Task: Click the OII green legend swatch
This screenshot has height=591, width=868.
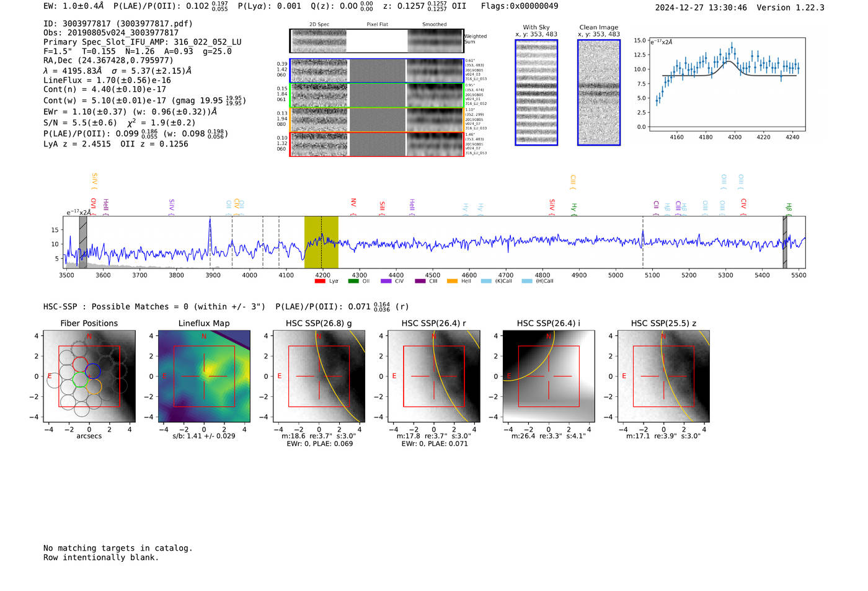Action: pos(353,281)
